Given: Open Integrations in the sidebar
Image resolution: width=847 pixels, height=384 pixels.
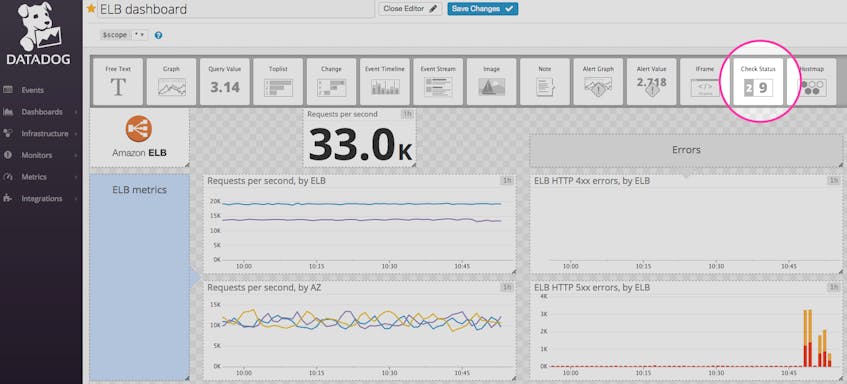Looking at the screenshot, I should point(42,198).
